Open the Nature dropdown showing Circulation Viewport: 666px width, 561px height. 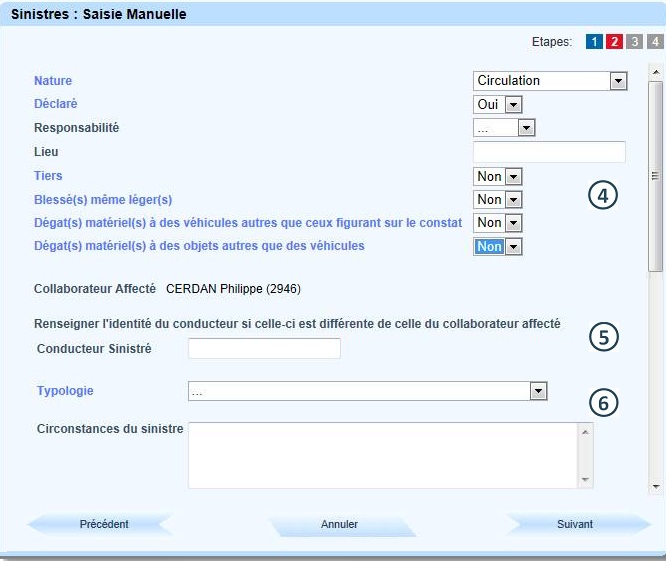tap(550, 81)
